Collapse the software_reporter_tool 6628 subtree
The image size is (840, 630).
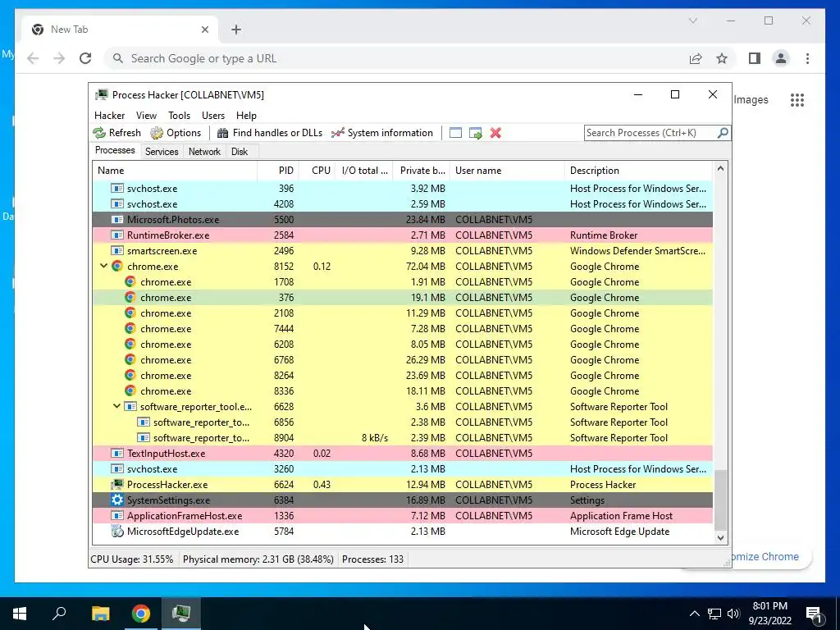[x=116, y=407]
